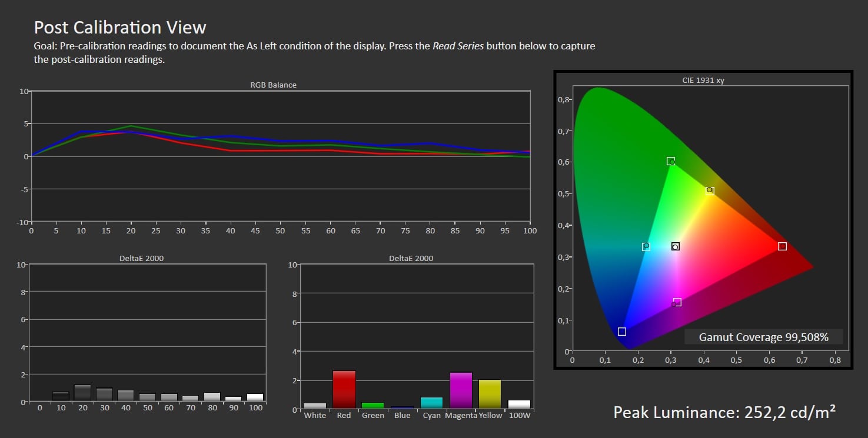The image size is (868, 438).
Task: Select the grayscale 100 DeltaE bar
Action: coord(255,397)
